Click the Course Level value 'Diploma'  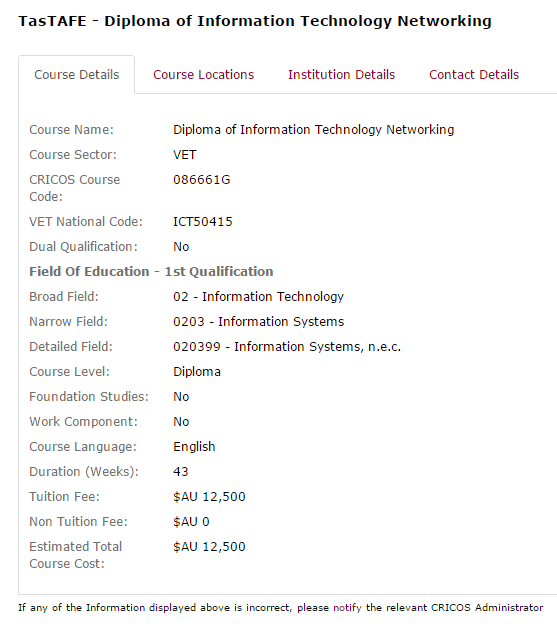[196, 372]
